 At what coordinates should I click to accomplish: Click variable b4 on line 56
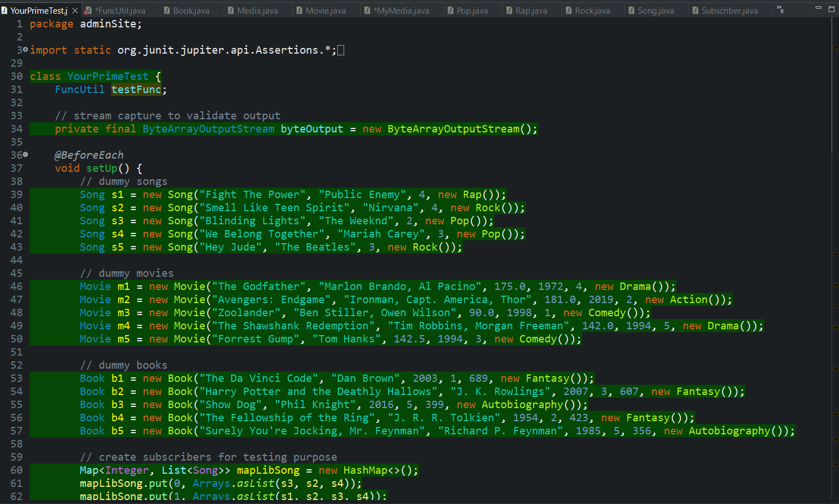[x=118, y=418]
